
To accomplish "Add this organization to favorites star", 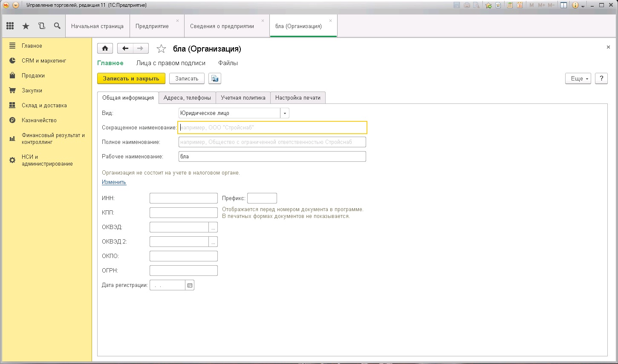I will [x=161, y=49].
